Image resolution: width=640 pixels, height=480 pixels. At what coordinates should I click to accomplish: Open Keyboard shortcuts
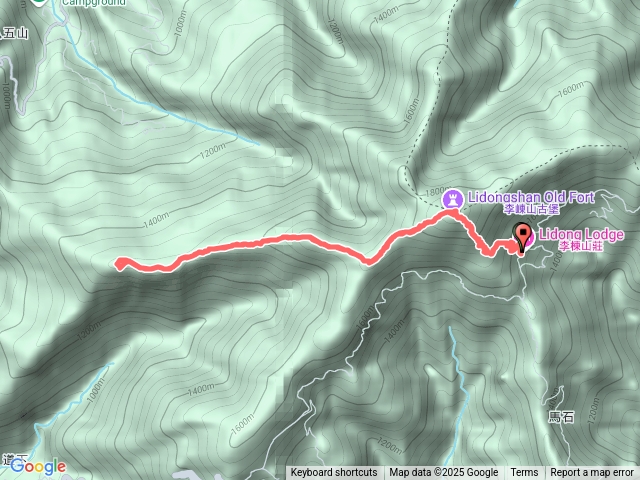pos(333,473)
